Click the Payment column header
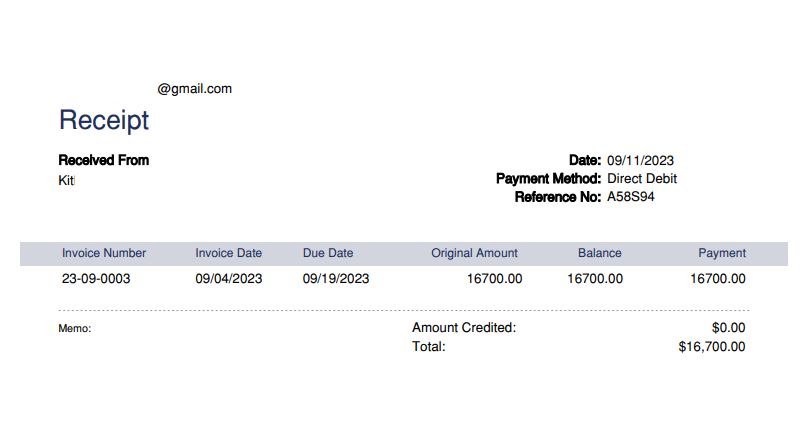The width and height of the screenshot is (806, 432). point(722,253)
